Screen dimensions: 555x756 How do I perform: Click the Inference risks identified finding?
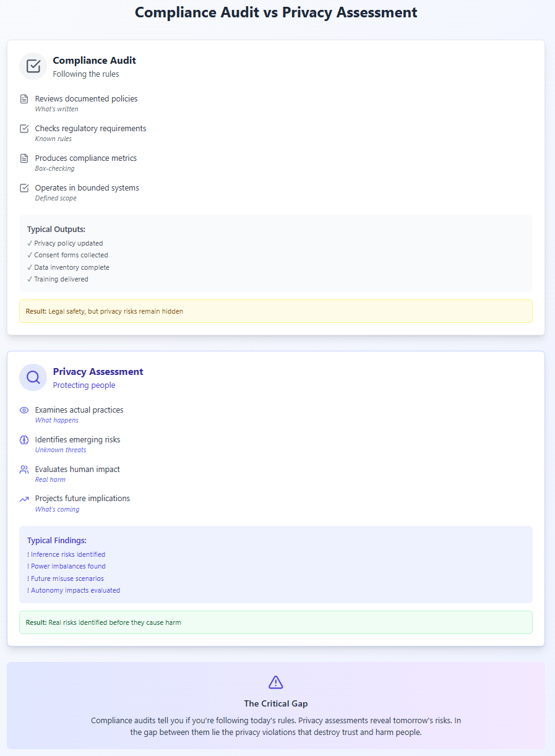(x=66, y=554)
